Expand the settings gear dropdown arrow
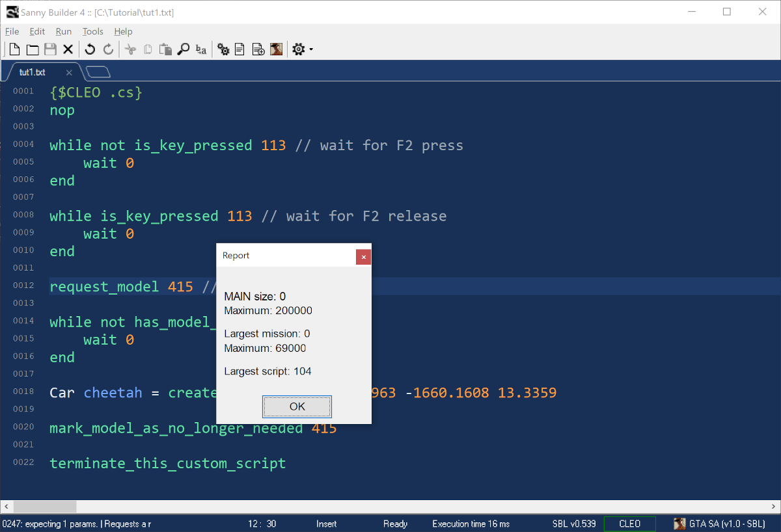The image size is (781, 532). coord(311,49)
